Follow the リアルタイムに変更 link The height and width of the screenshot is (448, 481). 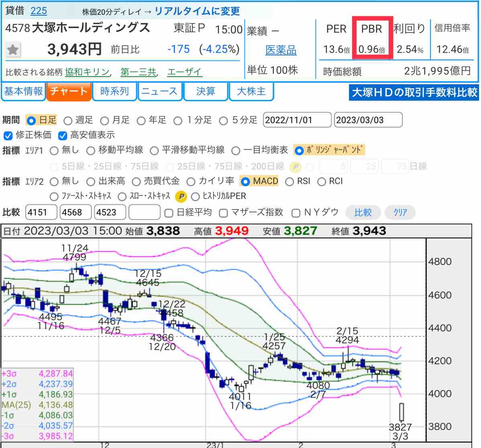click(x=197, y=11)
